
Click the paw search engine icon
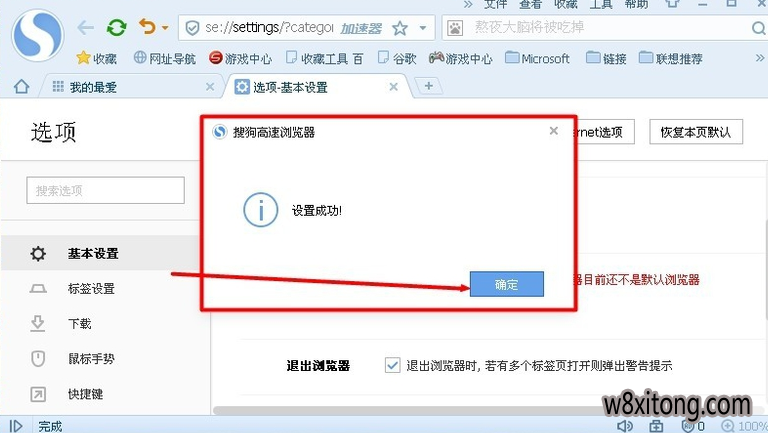(455, 28)
